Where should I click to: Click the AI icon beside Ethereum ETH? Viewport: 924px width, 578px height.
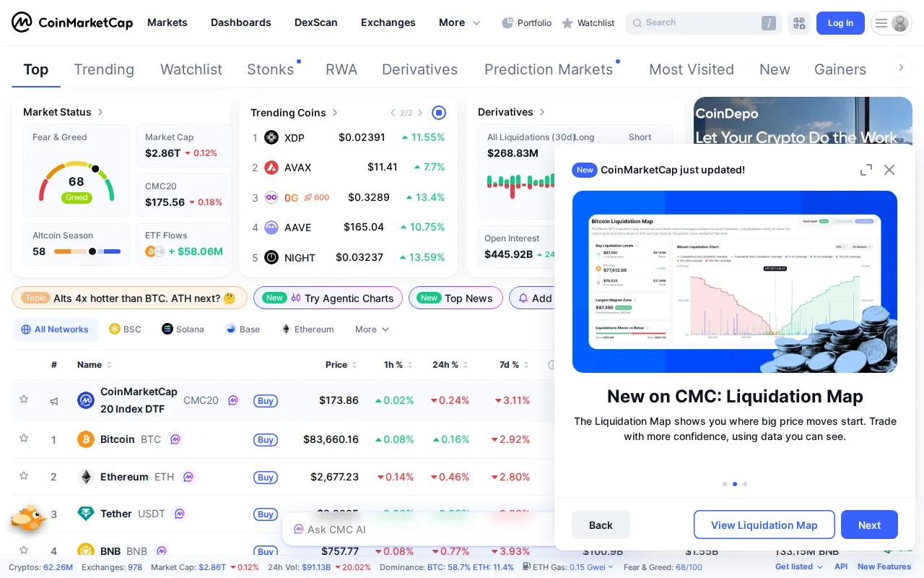[x=188, y=477]
